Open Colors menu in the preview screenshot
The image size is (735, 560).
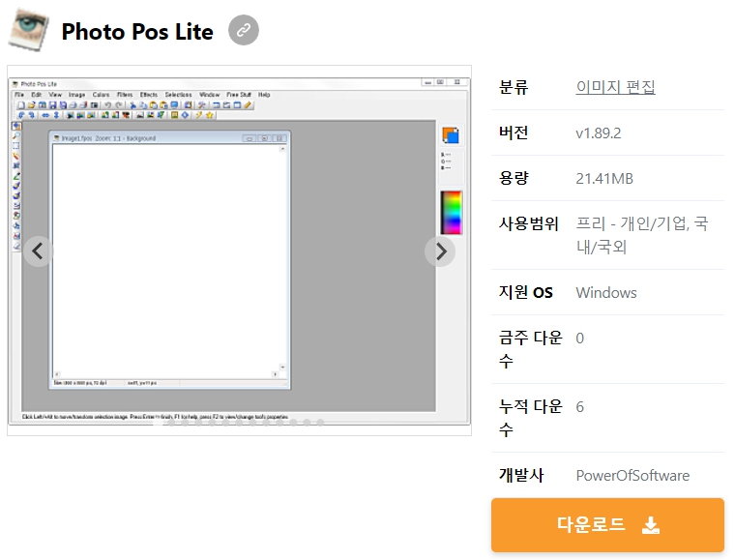point(101,95)
